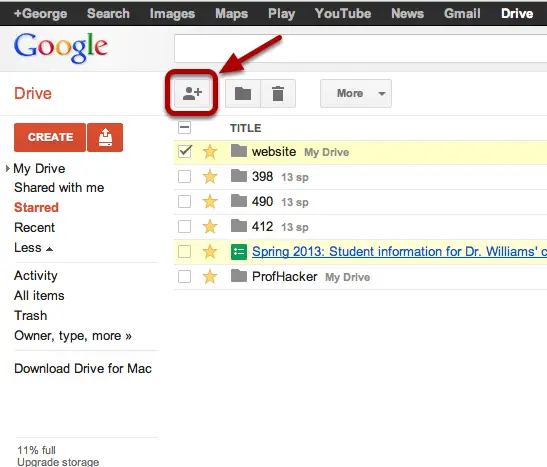Go to Play in the top bar
The width and height of the screenshot is (547, 467).
282,14
